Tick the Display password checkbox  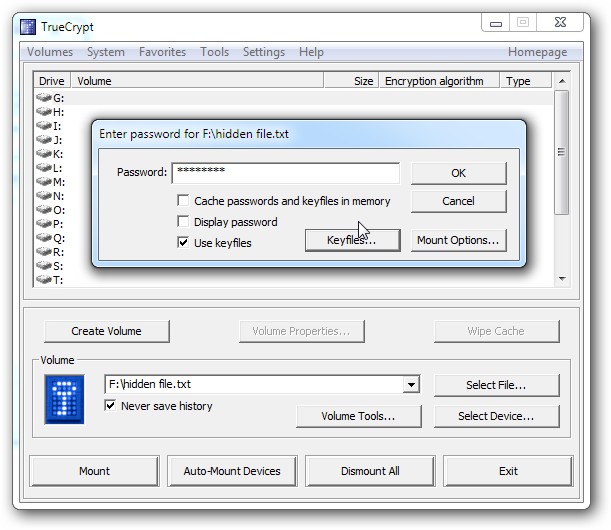[183, 221]
